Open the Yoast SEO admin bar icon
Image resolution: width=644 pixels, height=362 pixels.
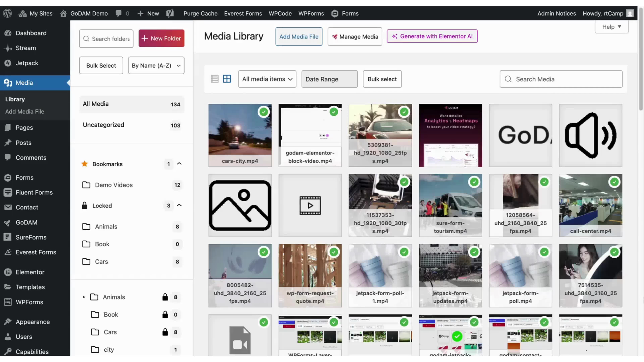pos(170,13)
